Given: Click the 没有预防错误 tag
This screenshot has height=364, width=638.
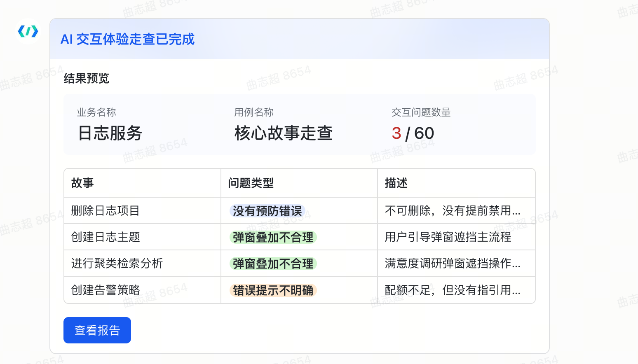Looking at the screenshot, I should tap(267, 211).
